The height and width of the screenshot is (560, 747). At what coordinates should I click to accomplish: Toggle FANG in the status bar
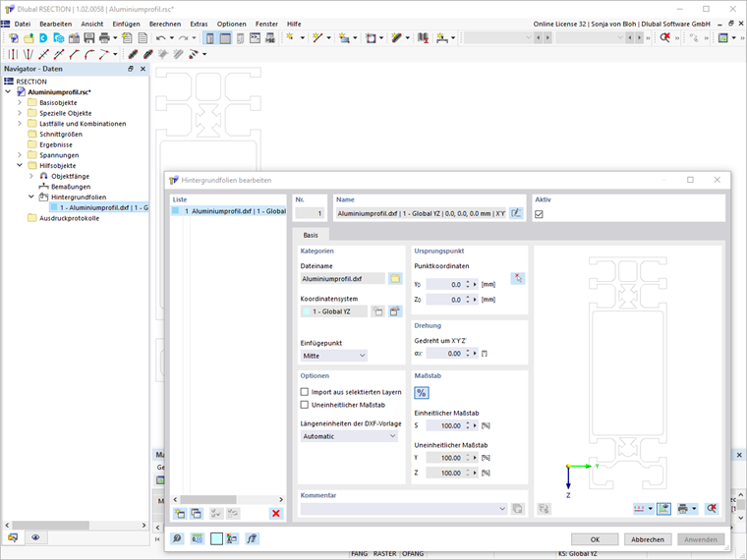(x=359, y=554)
